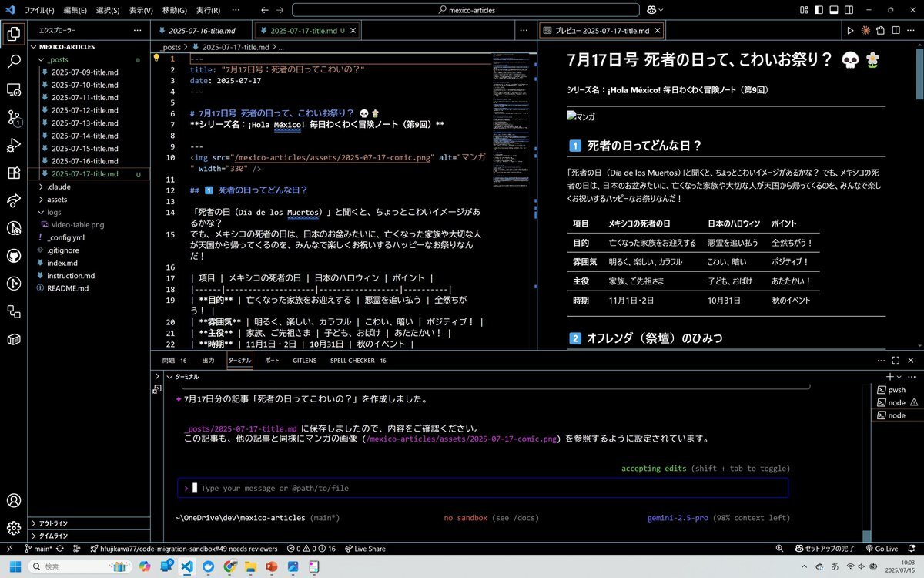The height and width of the screenshot is (578, 924).
Task: Open the GitHub view in the activity bar
Action: pos(14,256)
